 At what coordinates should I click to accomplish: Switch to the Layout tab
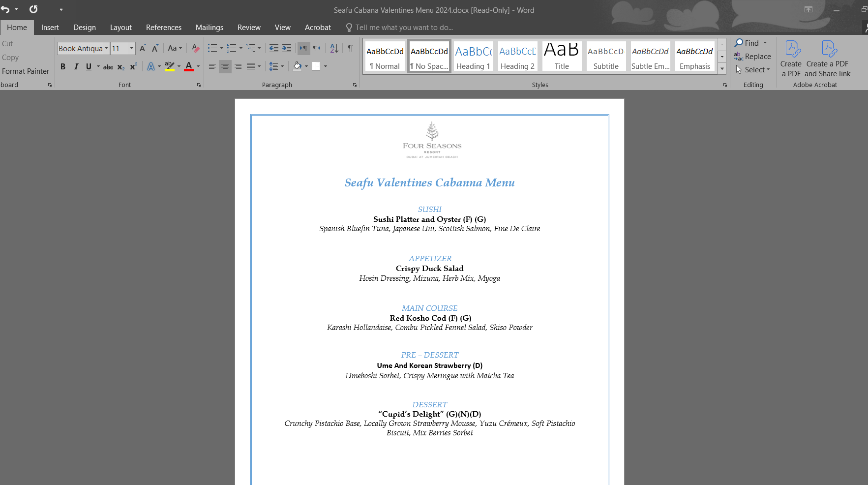tap(120, 28)
